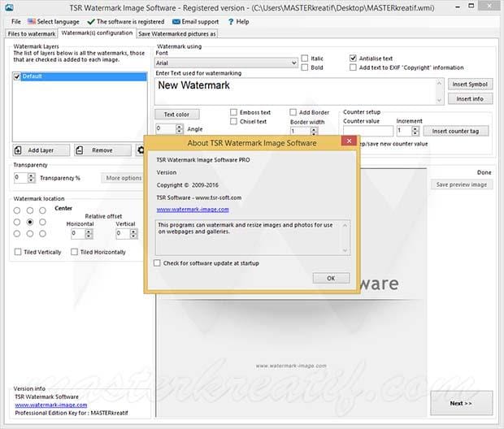Viewport: 504px width, 429px height.
Task: Click the Copyright 2009-2016 text
Action: point(188,185)
